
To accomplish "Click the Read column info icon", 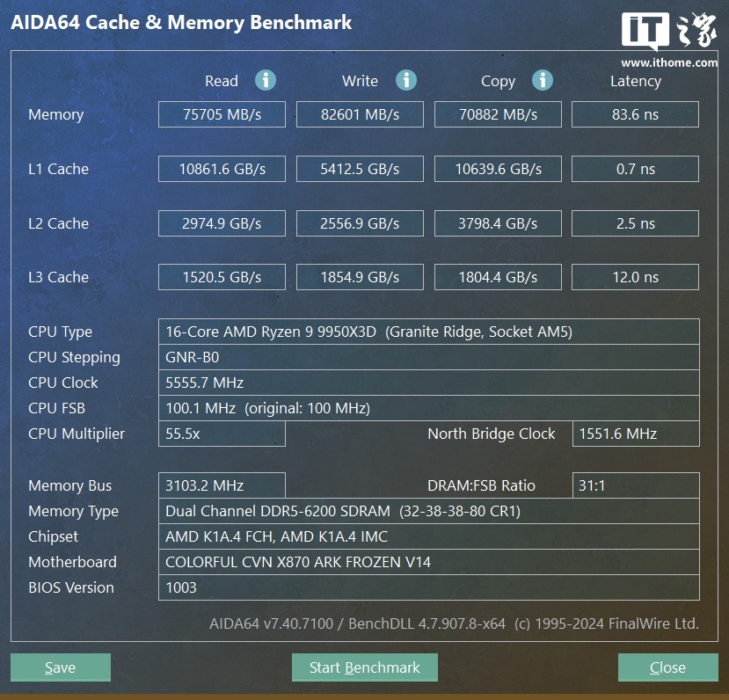I will click(x=266, y=80).
